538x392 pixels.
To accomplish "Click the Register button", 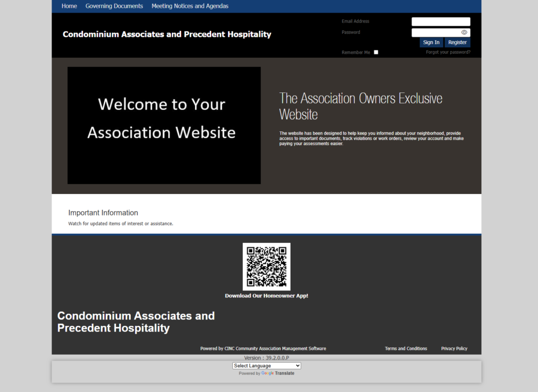I will coord(457,43).
